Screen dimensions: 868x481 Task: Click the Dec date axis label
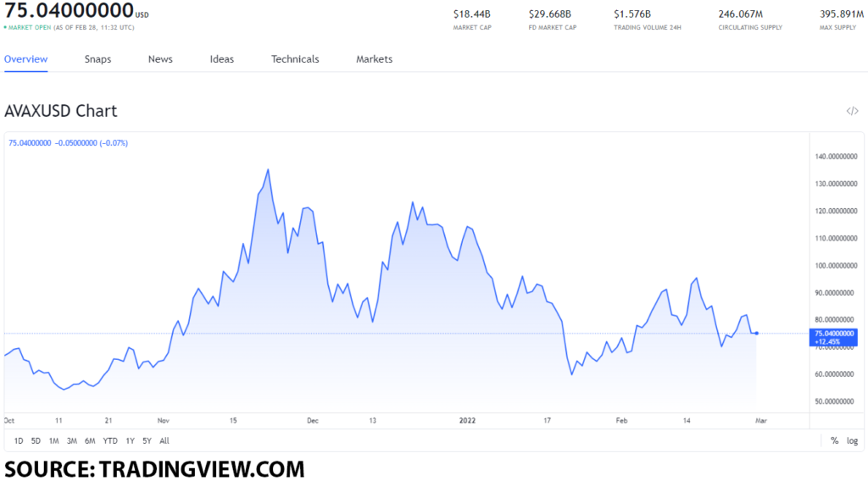[x=313, y=421]
